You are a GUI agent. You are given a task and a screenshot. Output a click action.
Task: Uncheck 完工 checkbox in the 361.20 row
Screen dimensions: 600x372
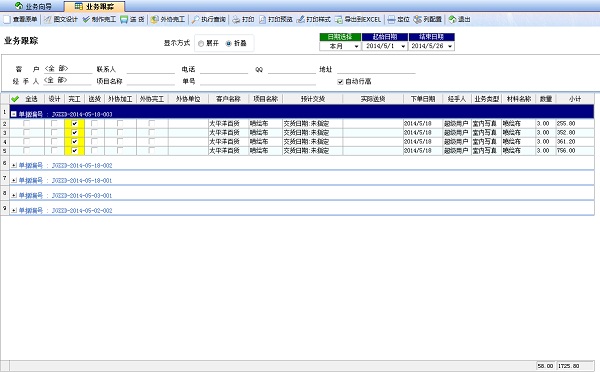75,142
